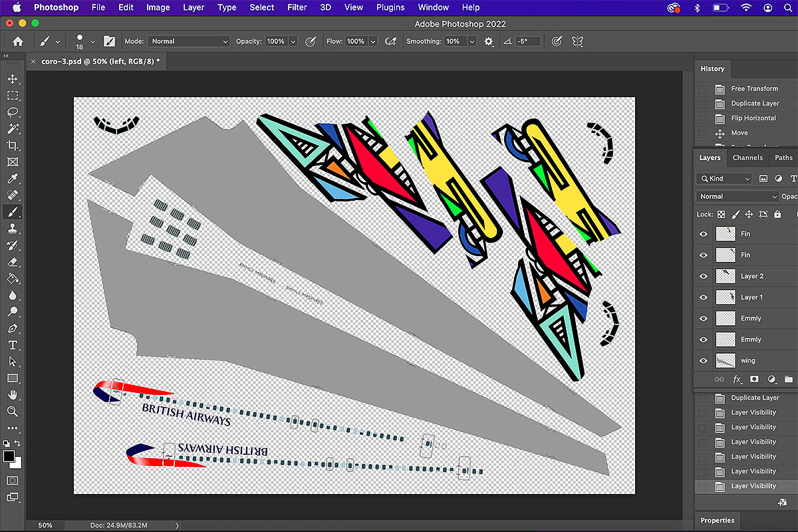The width and height of the screenshot is (798, 532).
Task: Open the brush Mode dropdown
Action: pyautogui.click(x=189, y=41)
